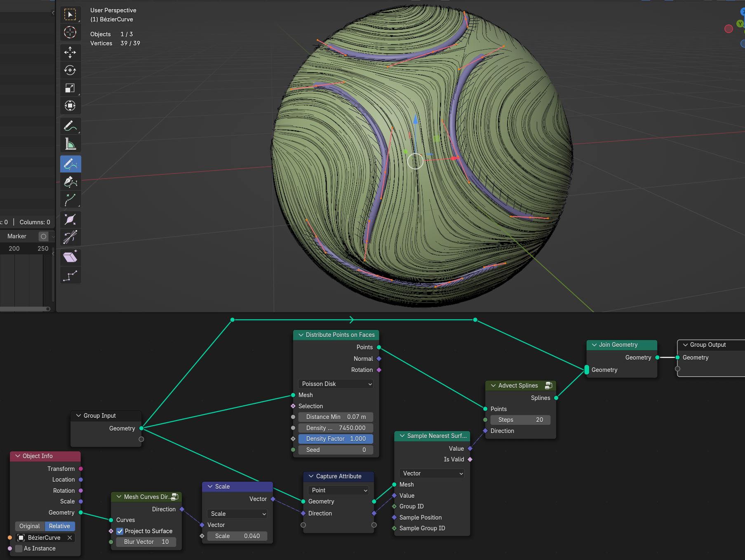The height and width of the screenshot is (560, 745).
Task: Choose the Measure tool
Action: pyautogui.click(x=70, y=144)
